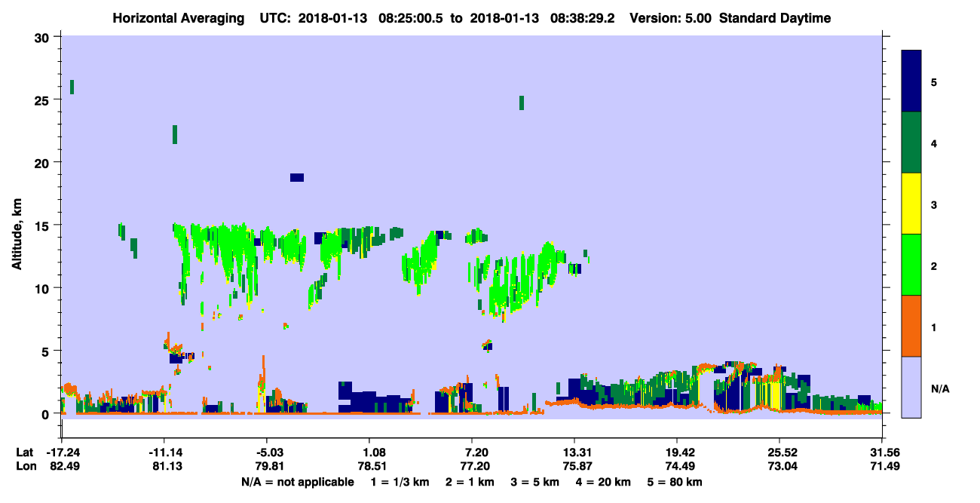This screenshot has width=980, height=503.
Task: Click the colorbar label '4'
Action: (934, 143)
